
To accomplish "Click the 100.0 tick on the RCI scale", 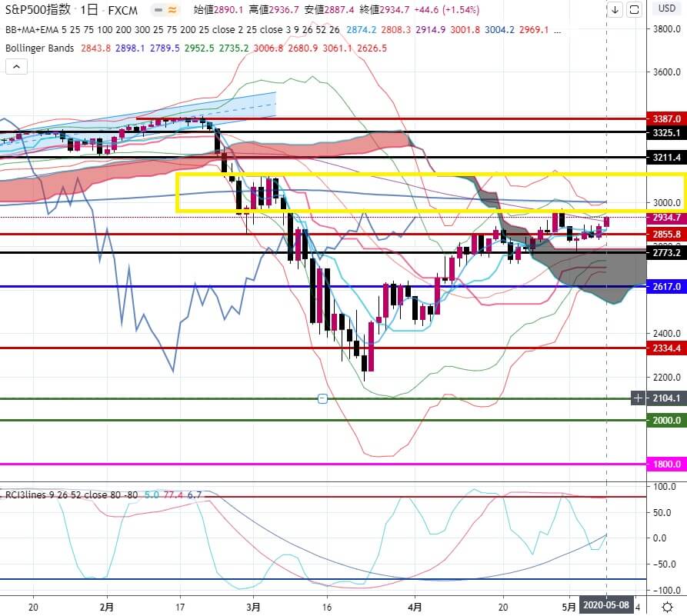I will tap(664, 487).
